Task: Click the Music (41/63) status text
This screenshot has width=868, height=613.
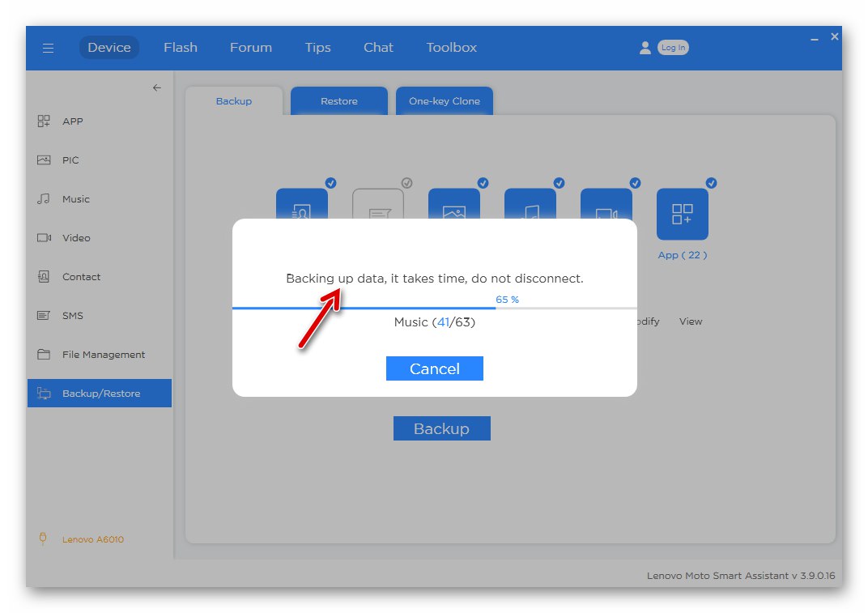Action: point(435,321)
